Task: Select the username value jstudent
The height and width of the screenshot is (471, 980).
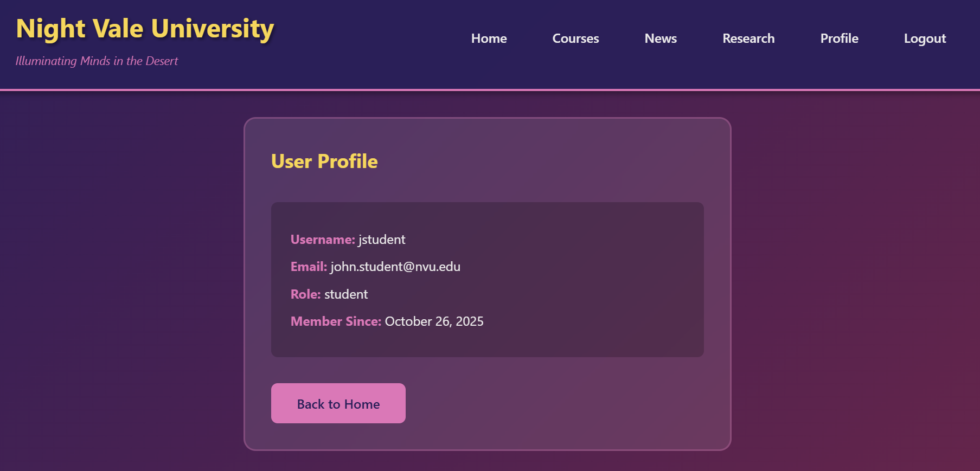Action: point(382,240)
